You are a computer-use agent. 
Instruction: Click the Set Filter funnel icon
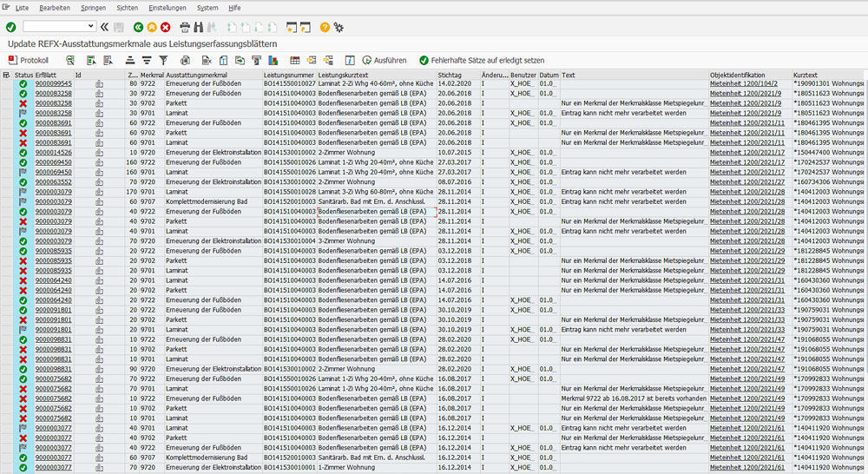tap(162, 61)
